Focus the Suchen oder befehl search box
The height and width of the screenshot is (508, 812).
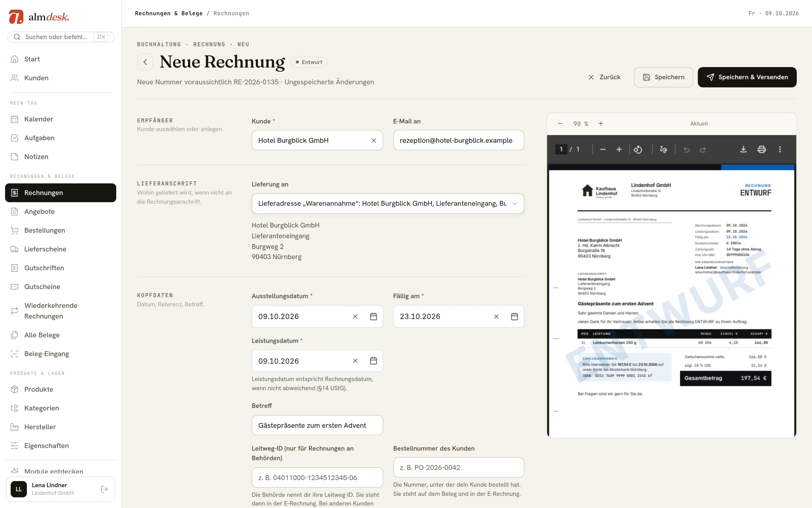pyautogui.click(x=60, y=37)
